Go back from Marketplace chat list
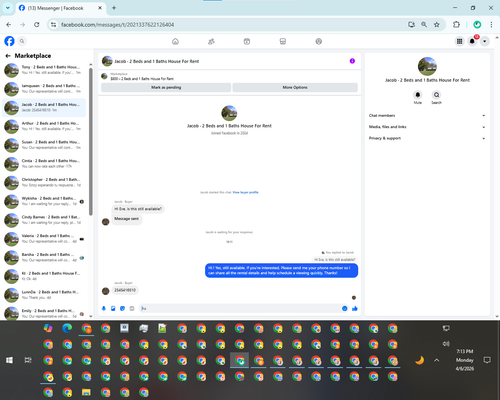Viewport: 500px width, 400px height. pos(8,56)
